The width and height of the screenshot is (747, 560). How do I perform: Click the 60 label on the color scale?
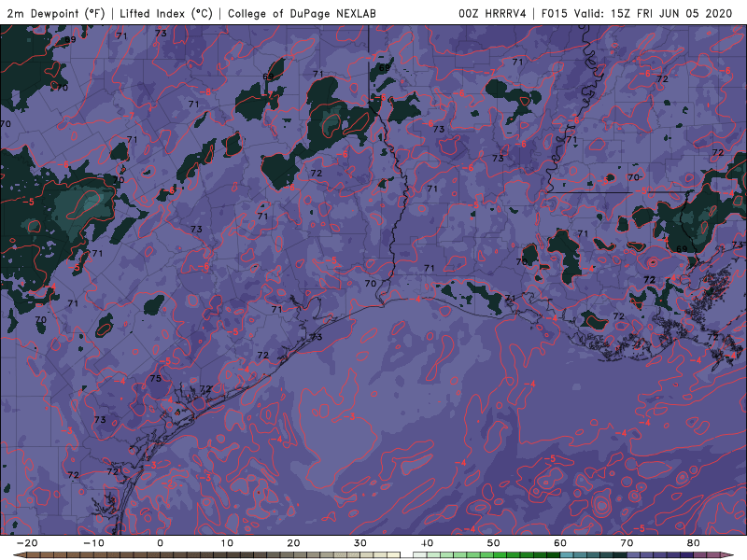[x=560, y=543]
